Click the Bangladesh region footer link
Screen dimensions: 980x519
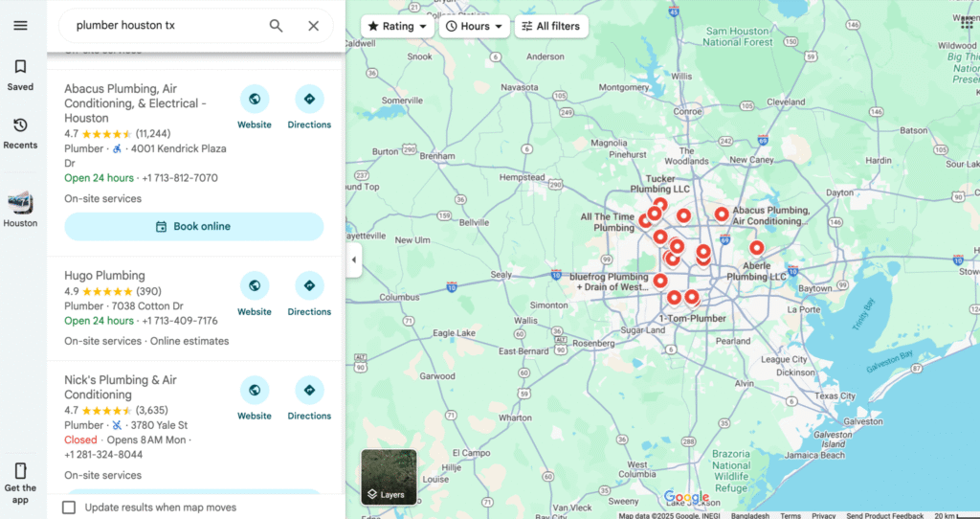pos(750,516)
